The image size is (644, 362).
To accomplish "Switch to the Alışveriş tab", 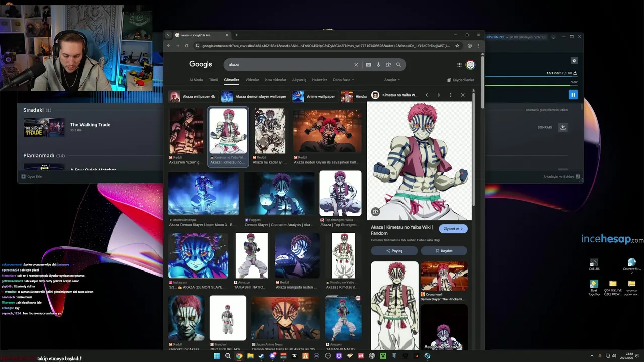I will (x=299, y=80).
